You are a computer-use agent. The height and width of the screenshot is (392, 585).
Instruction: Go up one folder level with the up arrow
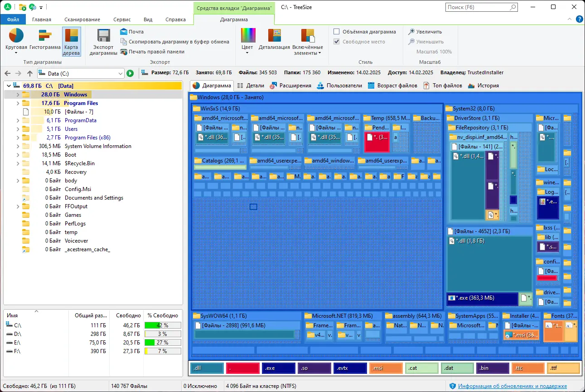[30, 73]
